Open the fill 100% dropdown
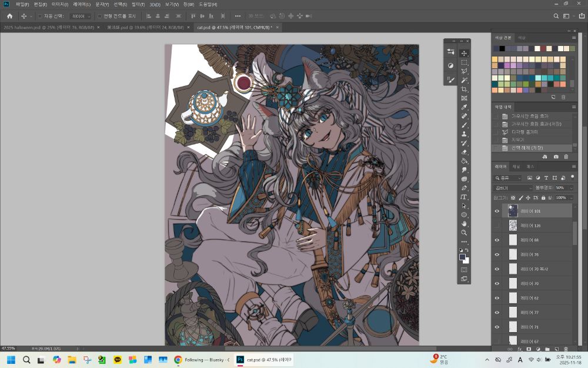 571,197
